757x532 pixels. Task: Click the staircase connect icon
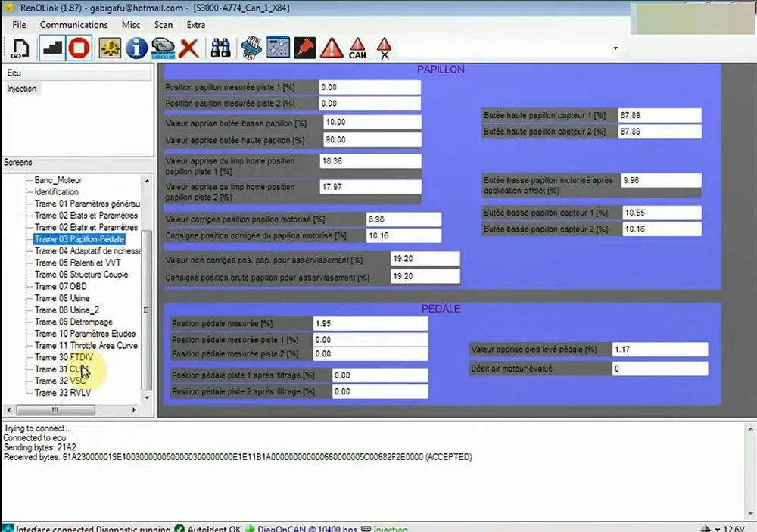[51, 48]
